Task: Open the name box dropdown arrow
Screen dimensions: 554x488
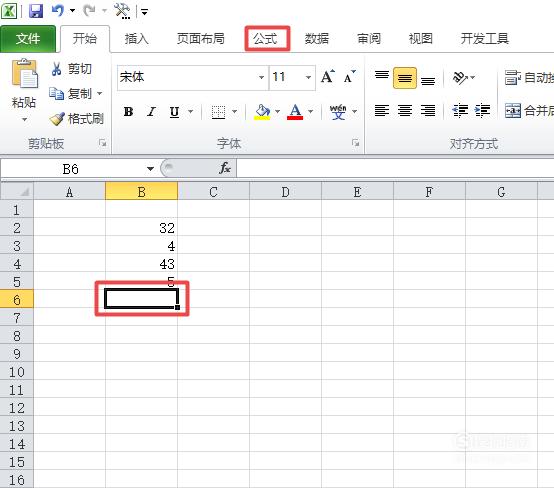Action: pos(151,169)
